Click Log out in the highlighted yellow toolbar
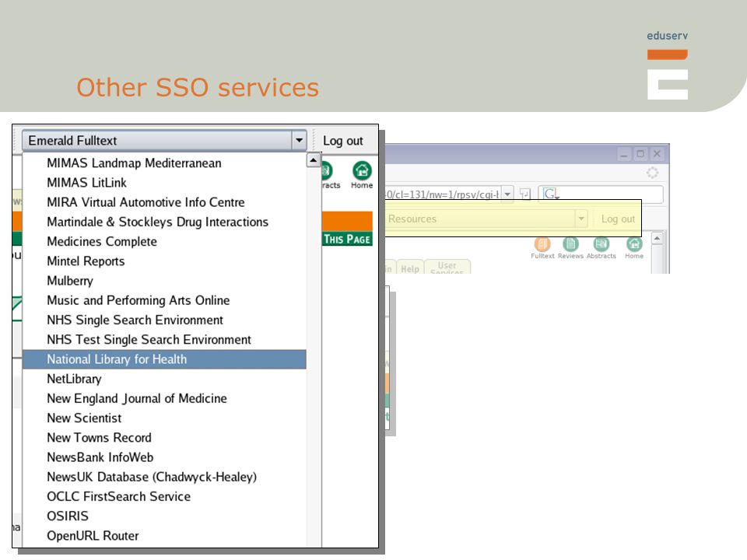Screen dimensions: 747x560 618,219
